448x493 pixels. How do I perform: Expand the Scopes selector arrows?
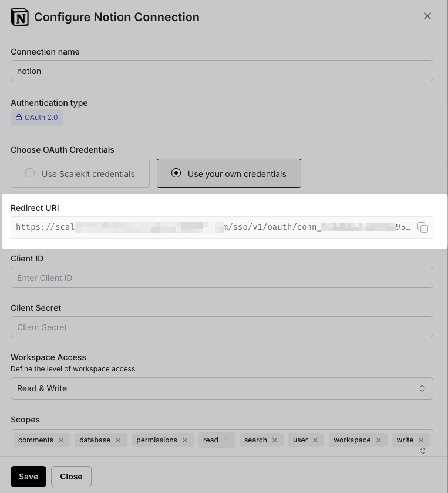click(423, 451)
